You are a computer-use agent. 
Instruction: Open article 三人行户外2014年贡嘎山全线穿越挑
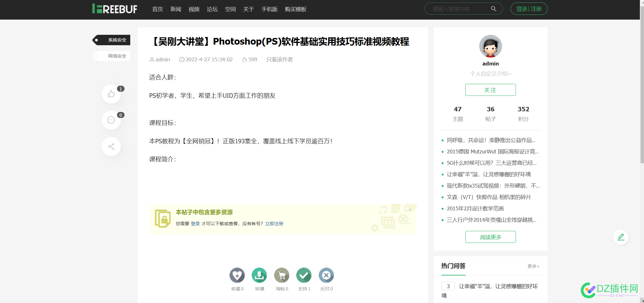click(x=492, y=220)
